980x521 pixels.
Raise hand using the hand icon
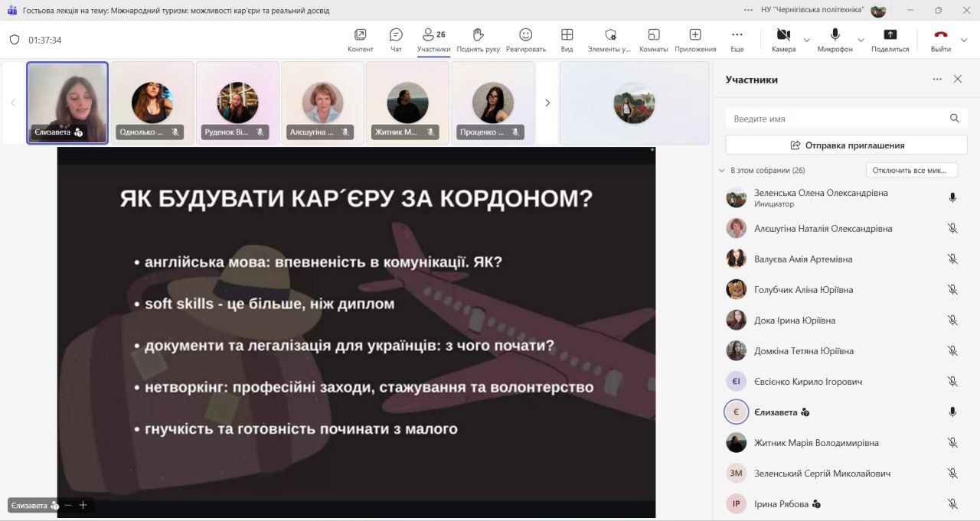click(478, 35)
